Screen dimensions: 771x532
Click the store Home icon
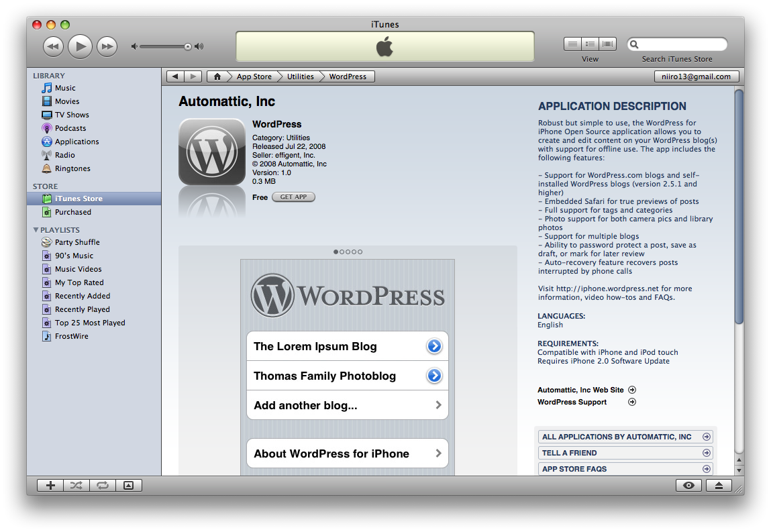pos(217,76)
